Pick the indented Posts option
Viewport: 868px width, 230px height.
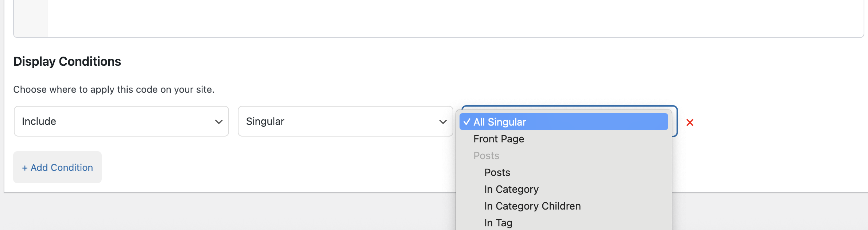[497, 173]
